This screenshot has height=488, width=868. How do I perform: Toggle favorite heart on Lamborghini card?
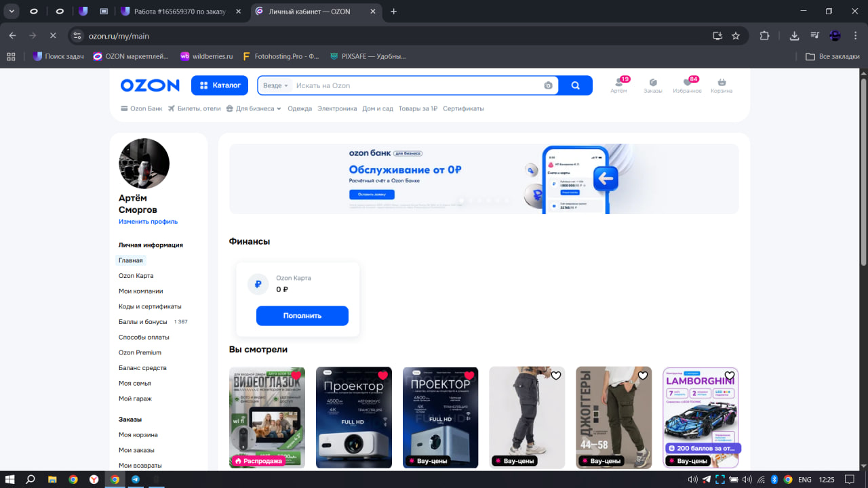(730, 375)
